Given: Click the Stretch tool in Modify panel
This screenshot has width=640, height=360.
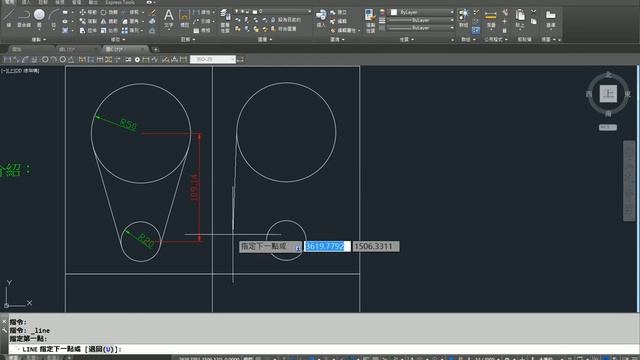Looking at the screenshot, I should click(88, 30).
